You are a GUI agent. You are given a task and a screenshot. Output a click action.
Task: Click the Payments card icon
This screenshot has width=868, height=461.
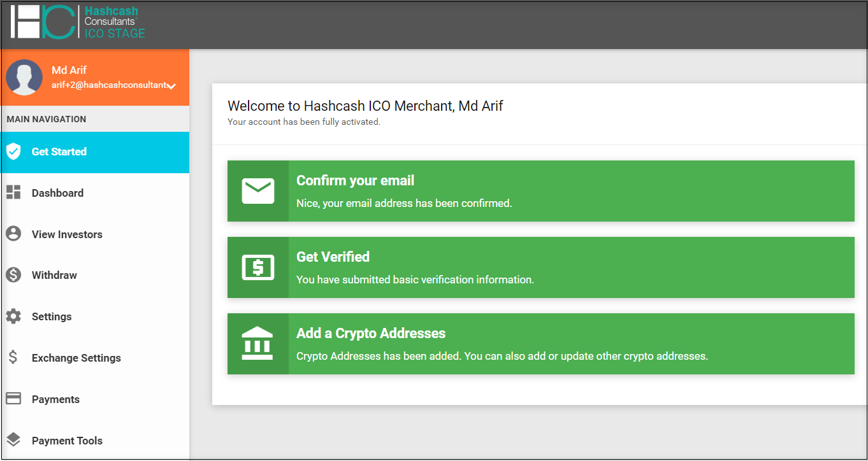pos(13,399)
